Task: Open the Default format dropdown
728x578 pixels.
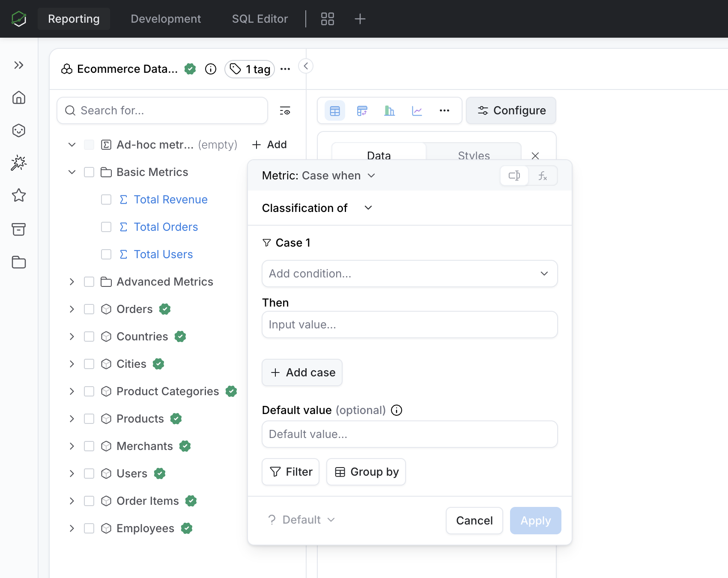Action: coord(301,520)
